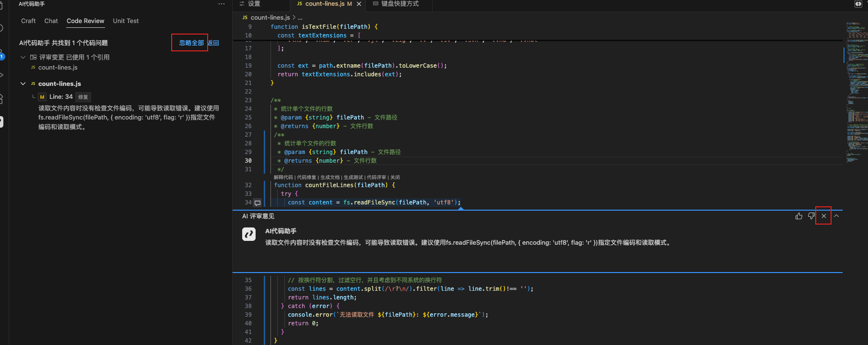Open count-lines.js under 评审变更 references
Image resolution: width=868 pixels, height=345 pixels.
point(58,68)
